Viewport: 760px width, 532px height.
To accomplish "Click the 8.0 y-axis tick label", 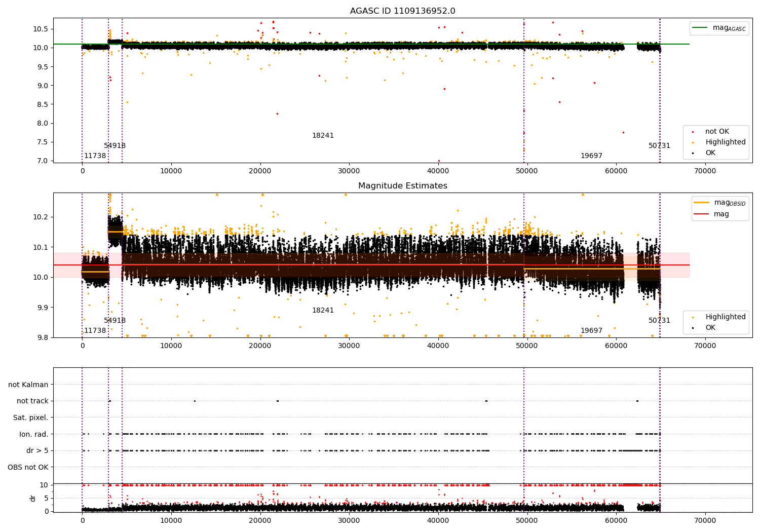I will coord(43,123).
